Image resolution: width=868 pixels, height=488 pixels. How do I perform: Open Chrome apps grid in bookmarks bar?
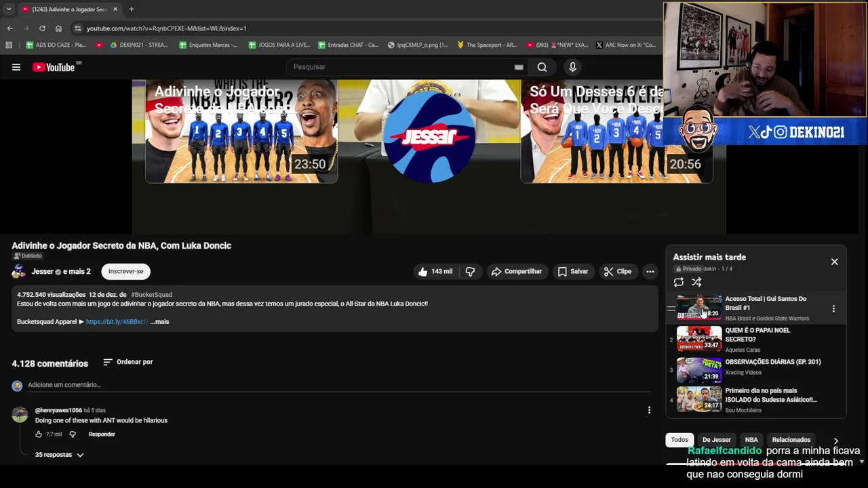[9, 45]
